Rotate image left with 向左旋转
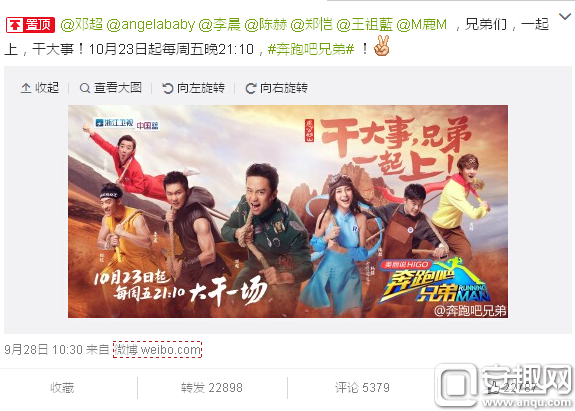Screen dimensions: 575x411 tap(194, 88)
